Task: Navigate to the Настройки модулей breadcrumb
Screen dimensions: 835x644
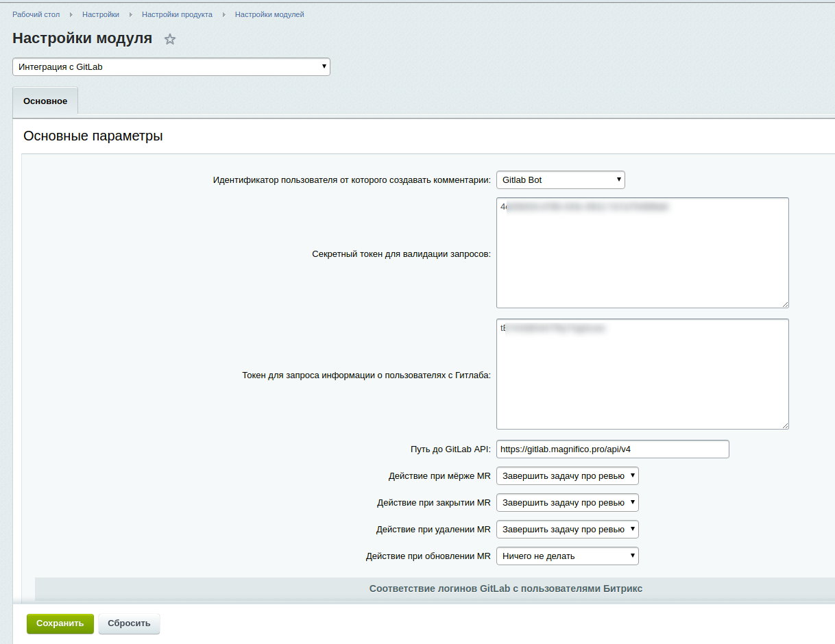Action: pyautogui.click(x=269, y=14)
